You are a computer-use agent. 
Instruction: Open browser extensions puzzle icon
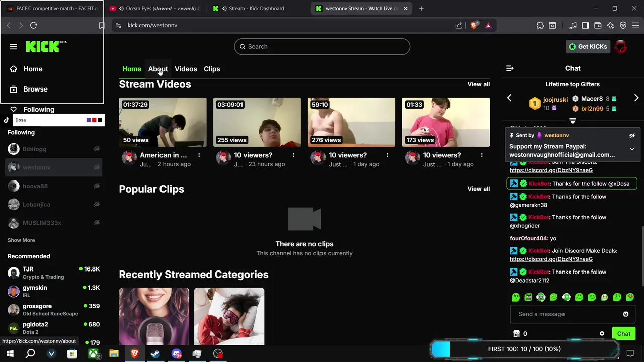point(540,25)
